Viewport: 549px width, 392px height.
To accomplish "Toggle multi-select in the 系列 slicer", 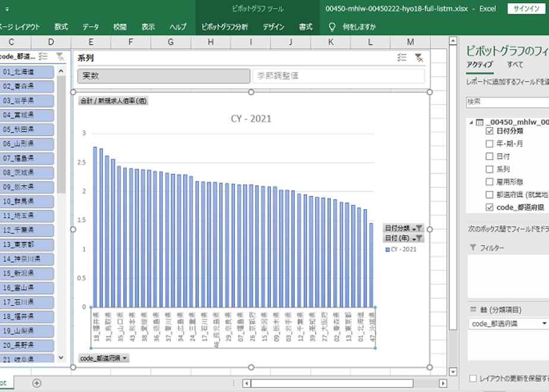I will click(x=402, y=58).
